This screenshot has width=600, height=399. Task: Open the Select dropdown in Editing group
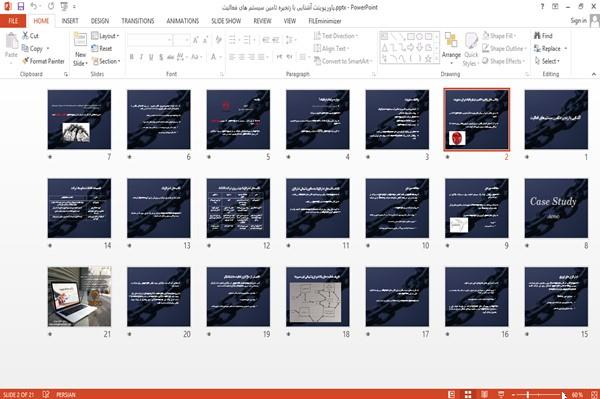[x=547, y=61]
